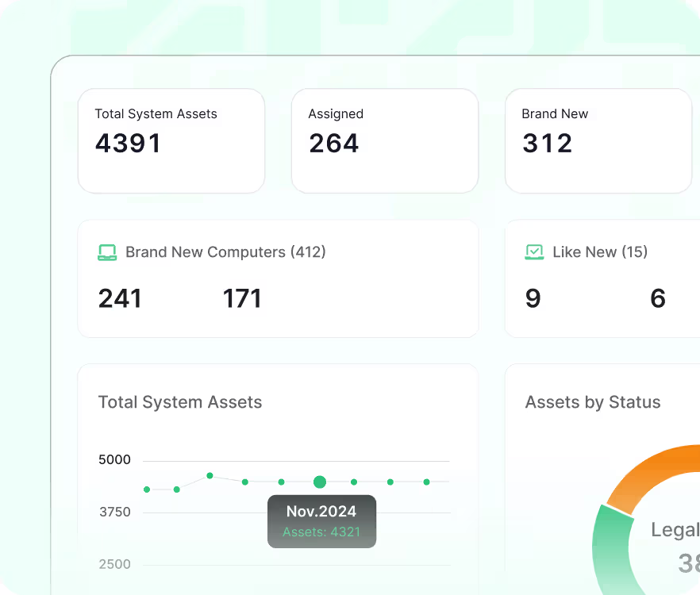Click the Like New (15) heading
The width and height of the screenshot is (700, 595).
(600, 252)
